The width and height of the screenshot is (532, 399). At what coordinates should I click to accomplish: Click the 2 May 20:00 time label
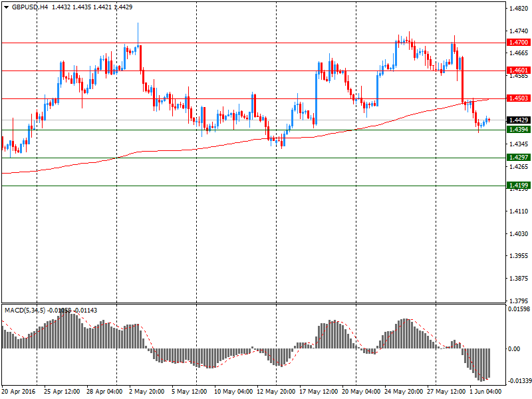tap(146, 392)
